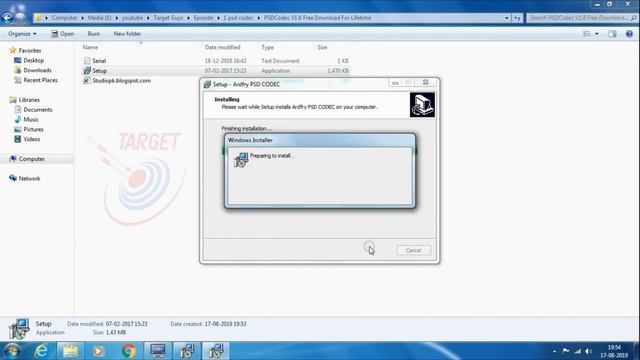Click the Burn toolbar button

(x=93, y=34)
